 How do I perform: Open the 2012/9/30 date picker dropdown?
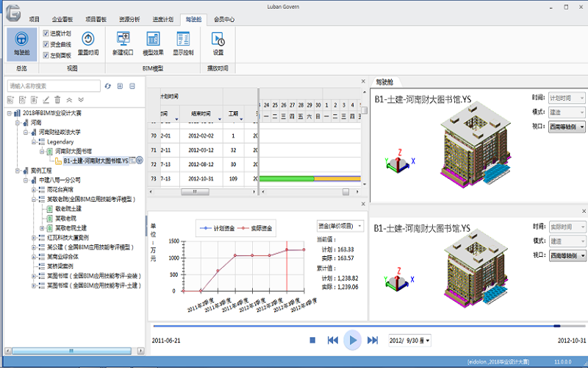(428, 341)
